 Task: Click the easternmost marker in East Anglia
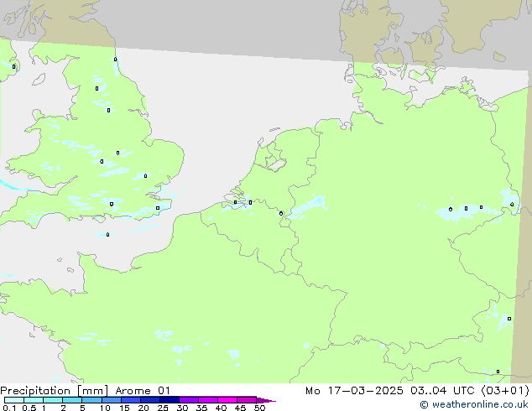coord(146,175)
